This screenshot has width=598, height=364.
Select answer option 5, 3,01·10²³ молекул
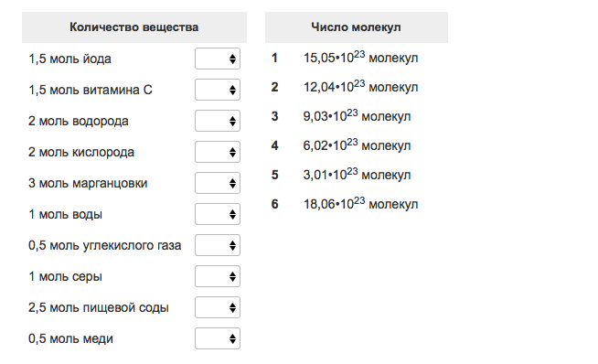tap(357, 175)
